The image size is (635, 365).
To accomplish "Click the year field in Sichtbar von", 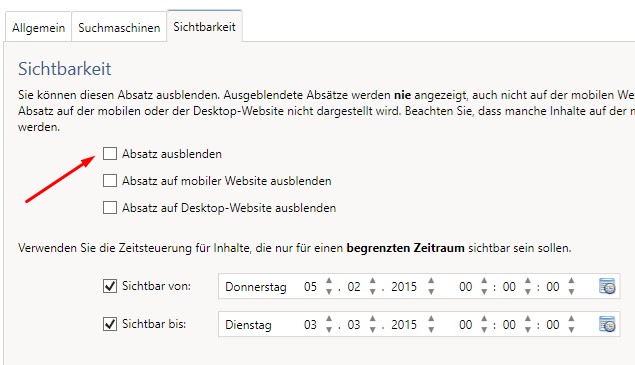I will [x=404, y=287].
